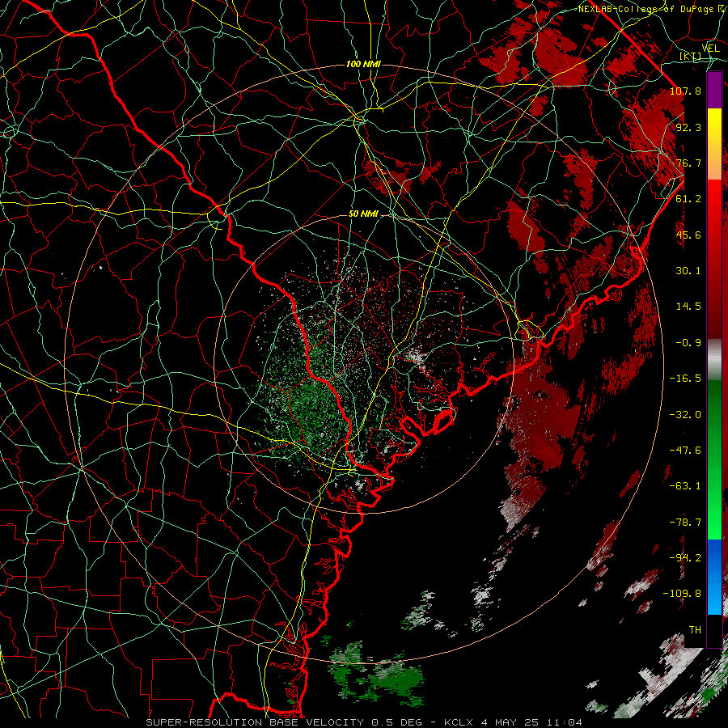Screen dimensions: 728x728
Task: Select the -94.2 value on the velocity scale
Action: tap(685, 558)
